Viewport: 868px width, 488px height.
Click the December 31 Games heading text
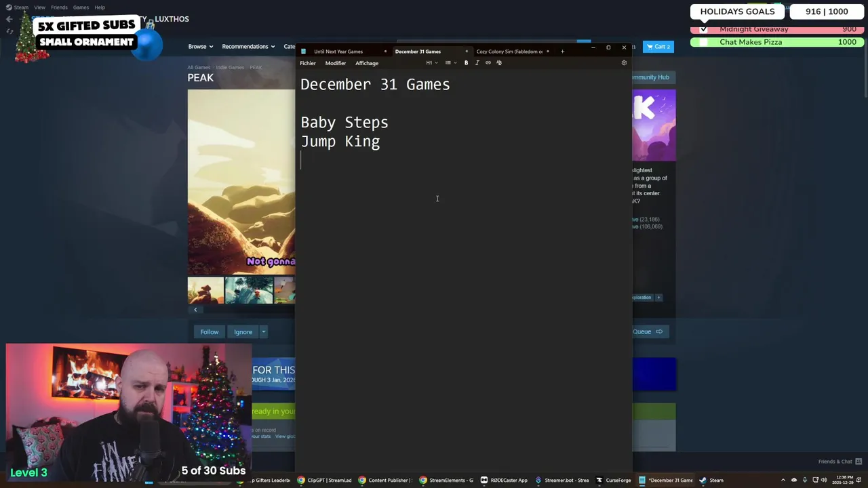pos(375,85)
